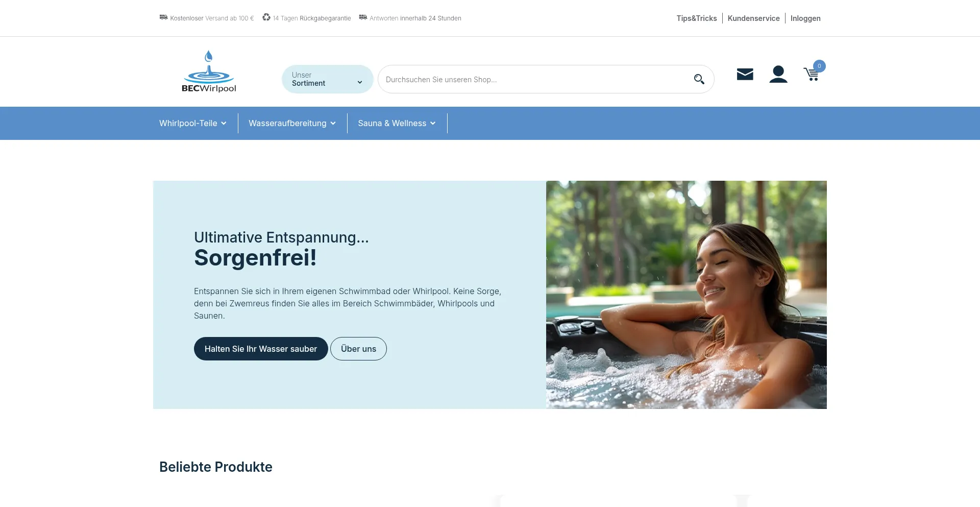This screenshot has height=507, width=980.
Task: Open the user account icon
Action: (x=778, y=74)
